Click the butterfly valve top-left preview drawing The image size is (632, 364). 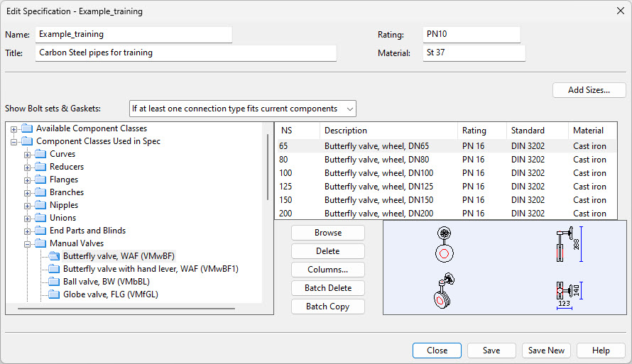pos(445,245)
